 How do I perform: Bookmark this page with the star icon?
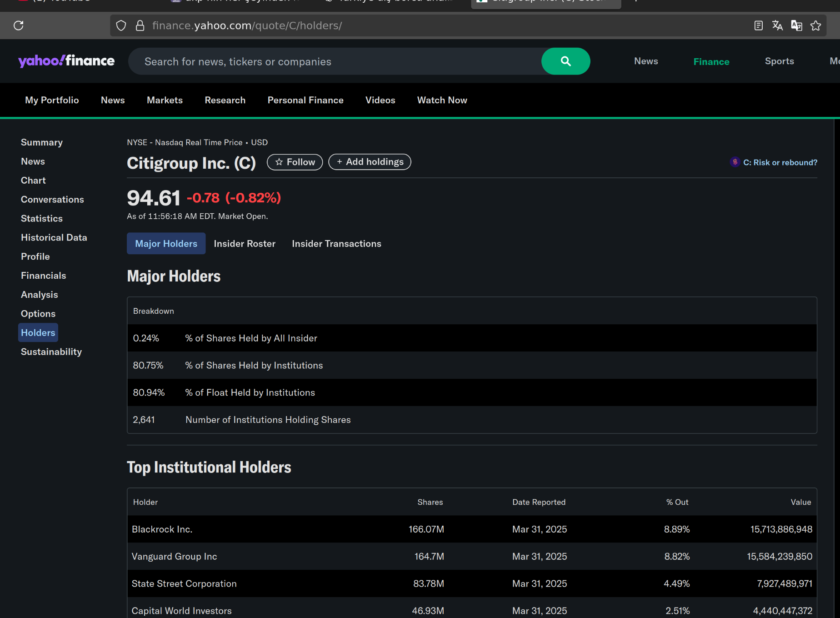(815, 25)
